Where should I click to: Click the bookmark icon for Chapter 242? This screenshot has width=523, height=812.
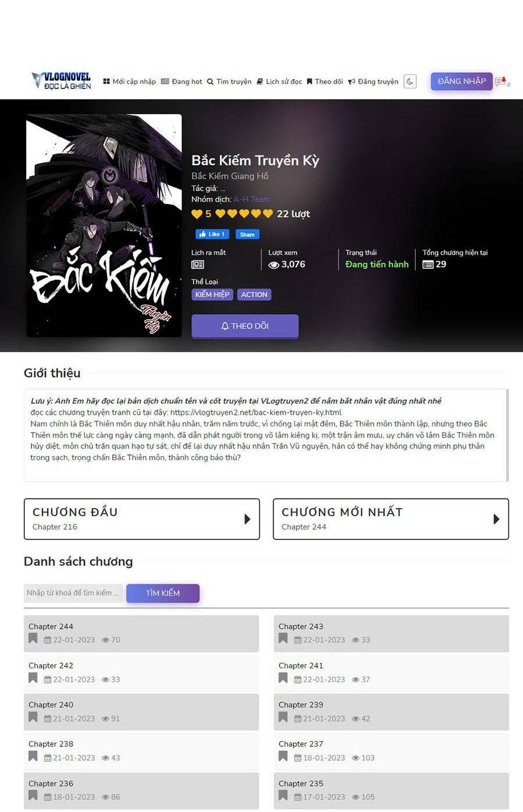[x=33, y=678]
